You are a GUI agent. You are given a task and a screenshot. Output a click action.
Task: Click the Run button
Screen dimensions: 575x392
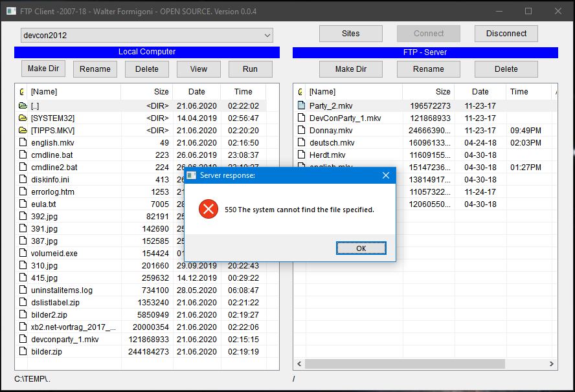click(250, 69)
